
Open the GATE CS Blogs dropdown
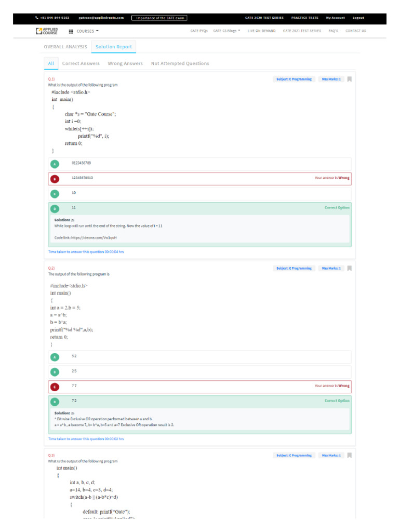click(227, 31)
